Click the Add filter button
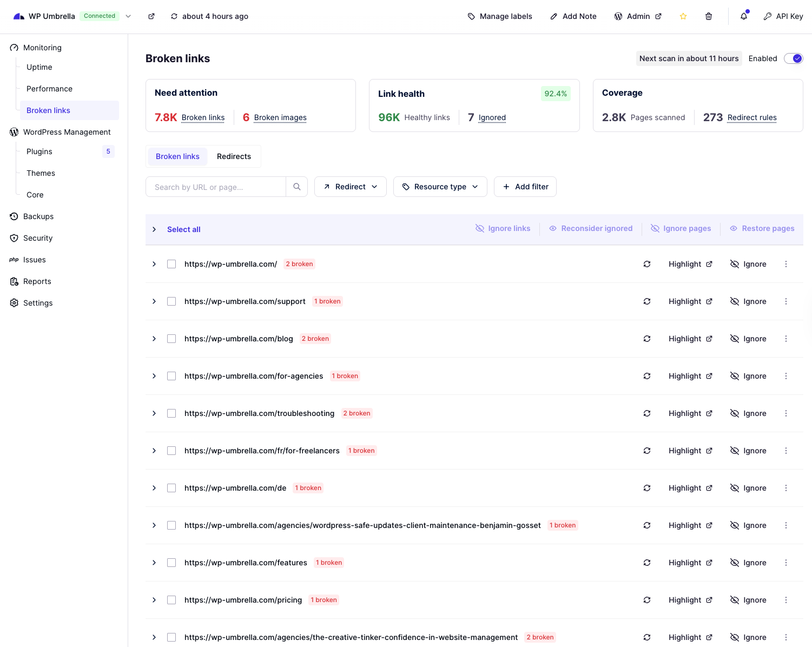Image resolution: width=812 pixels, height=647 pixels. pyautogui.click(x=525, y=187)
